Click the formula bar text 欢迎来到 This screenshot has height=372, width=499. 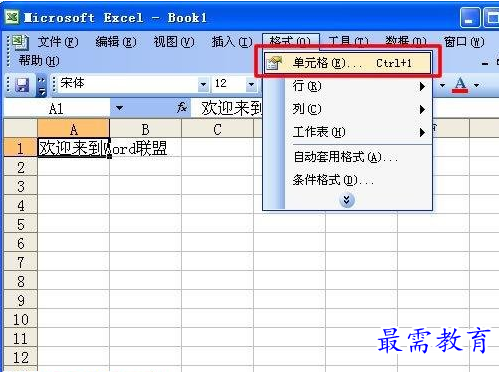pyautogui.click(x=232, y=108)
